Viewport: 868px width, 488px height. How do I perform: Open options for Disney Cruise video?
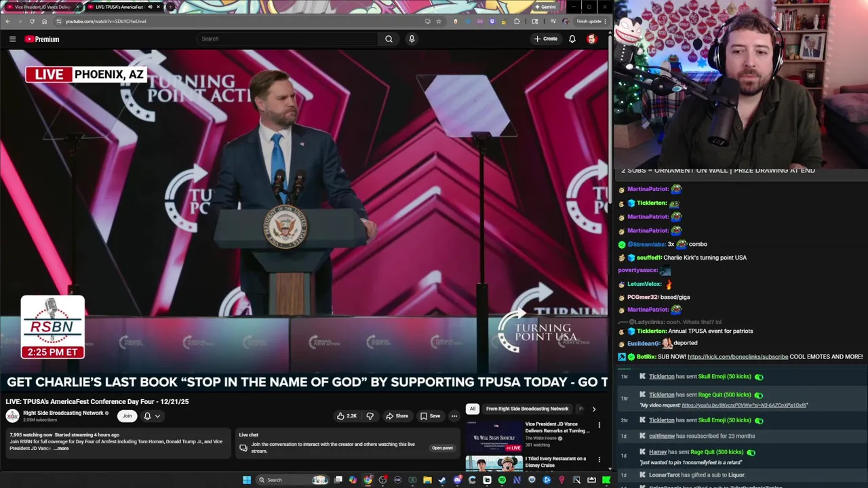(x=599, y=460)
